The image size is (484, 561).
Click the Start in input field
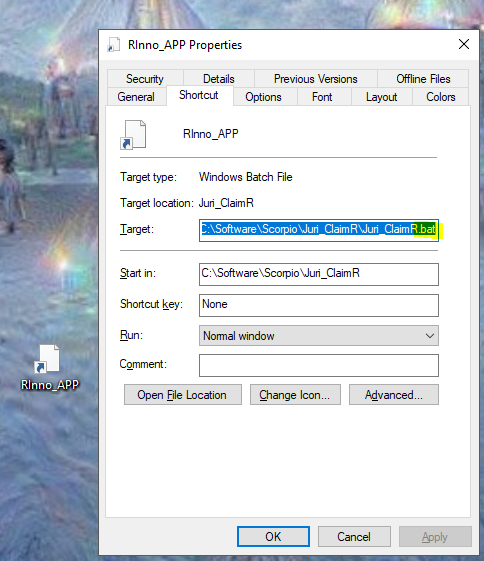point(319,274)
